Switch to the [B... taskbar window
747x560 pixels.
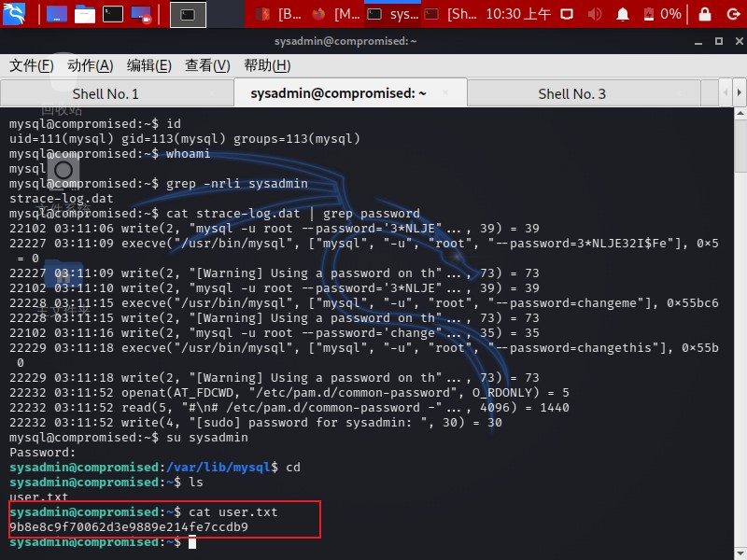277,14
